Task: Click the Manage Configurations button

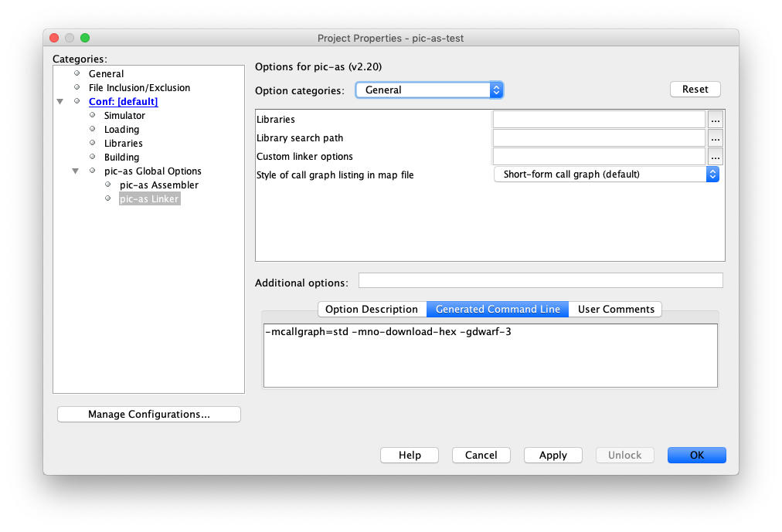Action: [149, 415]
